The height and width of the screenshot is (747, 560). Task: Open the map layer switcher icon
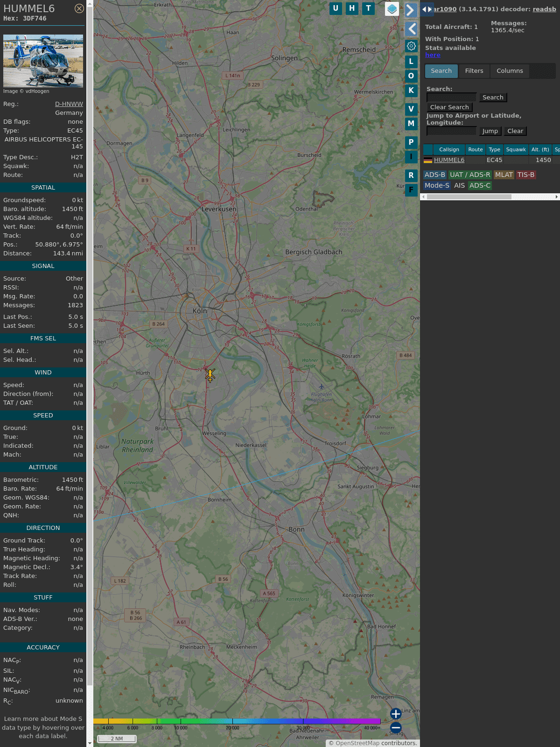click(x=392, y=9)
